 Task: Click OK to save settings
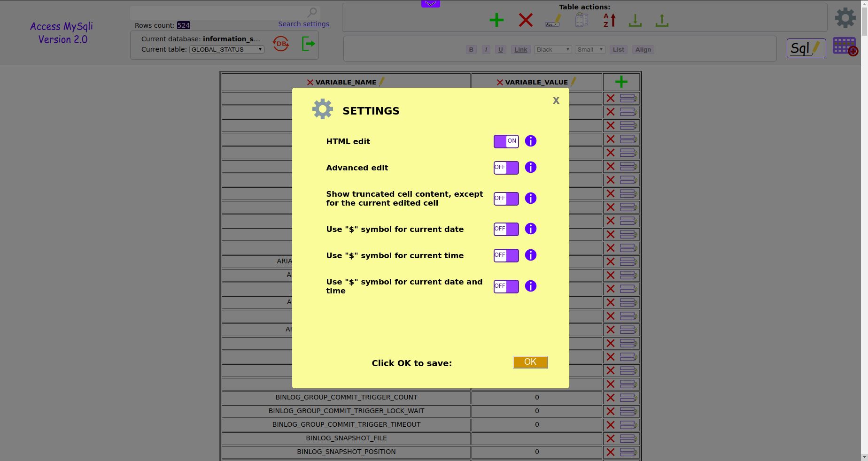(530, 362)
